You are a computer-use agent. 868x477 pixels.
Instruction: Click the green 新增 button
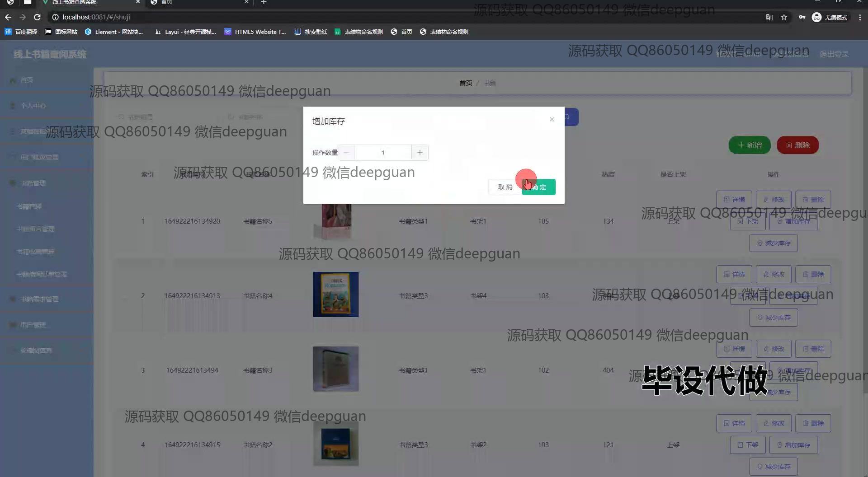[749, 145]
